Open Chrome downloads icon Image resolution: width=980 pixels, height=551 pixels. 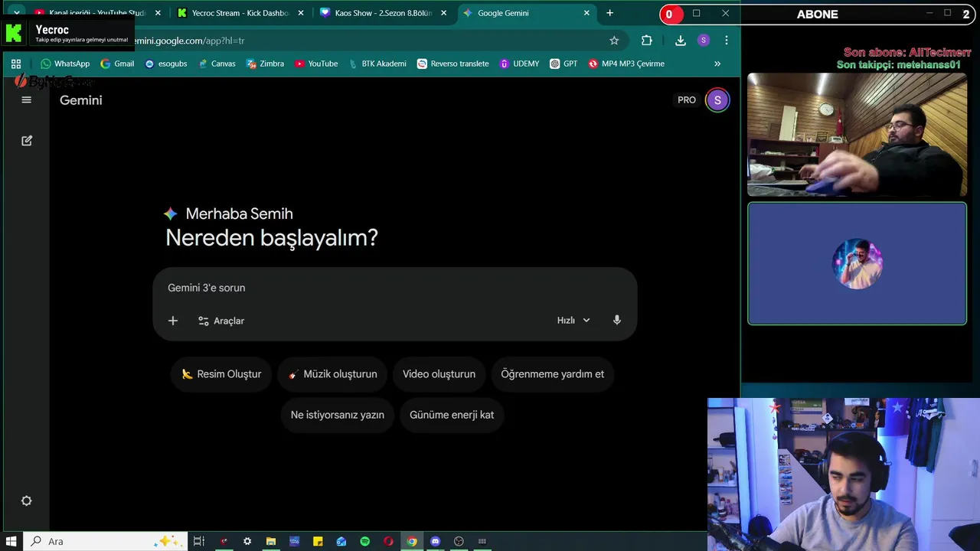680,41
